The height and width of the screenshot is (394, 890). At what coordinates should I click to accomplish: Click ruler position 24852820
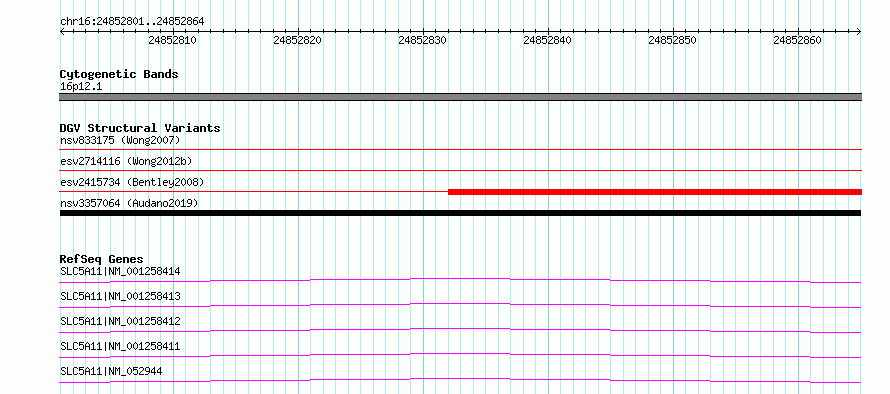(x=297, y=40)
